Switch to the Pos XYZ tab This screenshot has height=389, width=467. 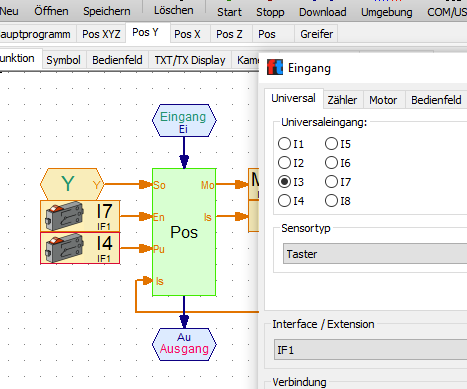click(101, 34)
